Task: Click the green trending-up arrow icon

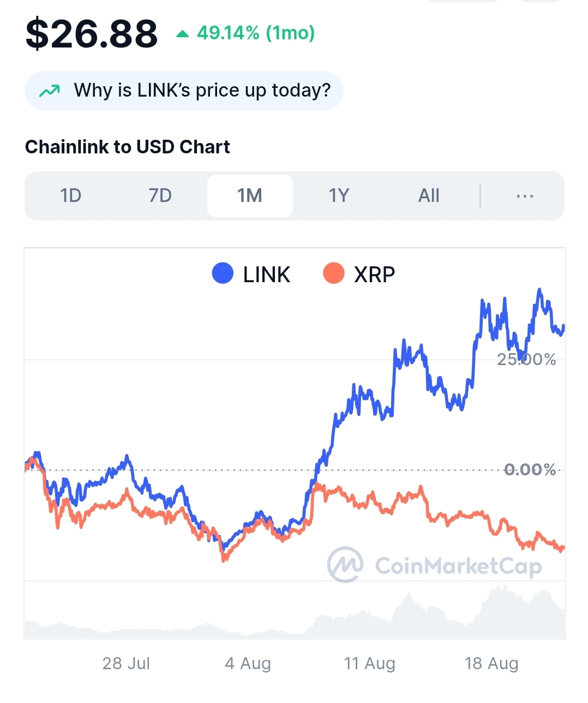Action: [x=50, y=91]
